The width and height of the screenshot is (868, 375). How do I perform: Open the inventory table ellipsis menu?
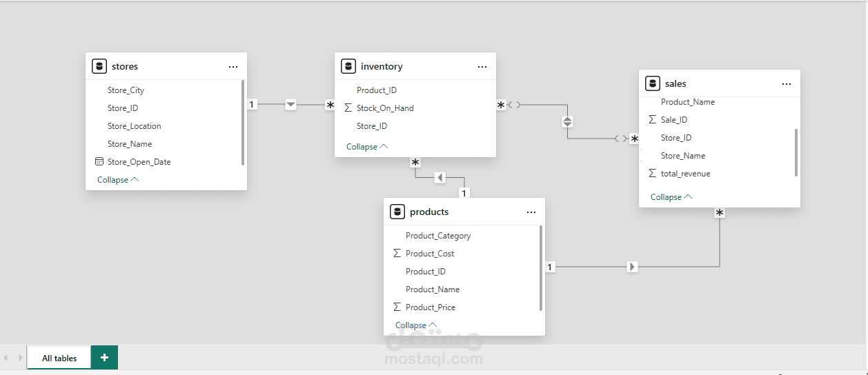482,67
